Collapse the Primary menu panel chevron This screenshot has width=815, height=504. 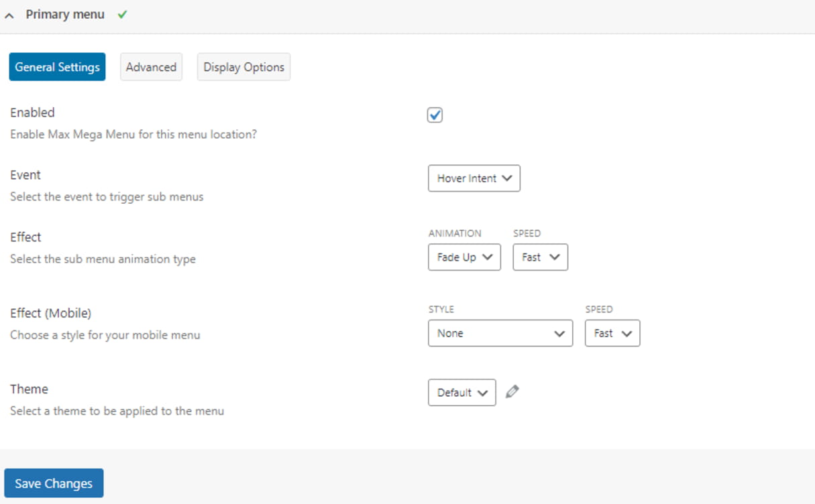point(9,15)
